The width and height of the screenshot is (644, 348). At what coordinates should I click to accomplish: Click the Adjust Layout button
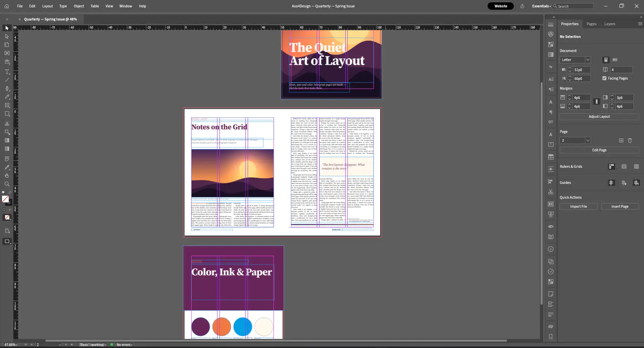[x=599, y=117]
